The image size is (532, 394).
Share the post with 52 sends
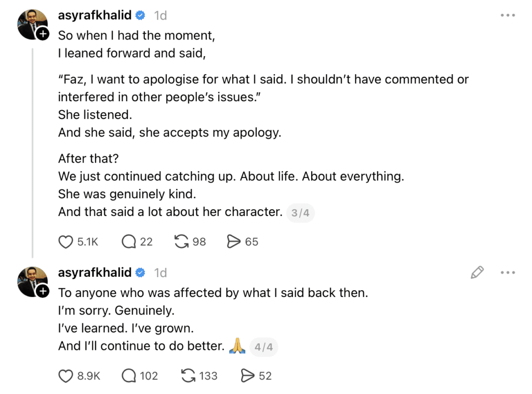tap(248, 375)
